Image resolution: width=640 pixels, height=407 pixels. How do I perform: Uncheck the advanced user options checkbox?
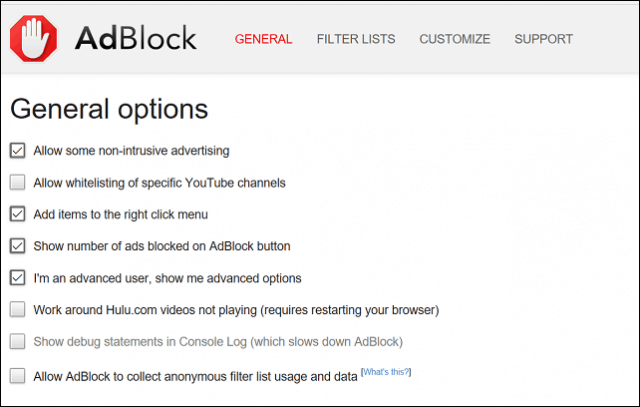pyautogui.click(x=18, y=278)
